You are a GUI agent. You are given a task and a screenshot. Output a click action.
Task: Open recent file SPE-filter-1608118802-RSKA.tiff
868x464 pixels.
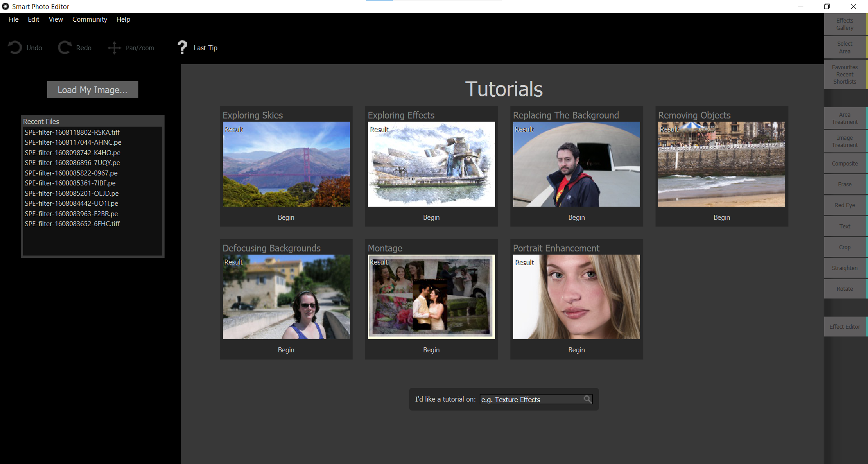click(72, 133)
